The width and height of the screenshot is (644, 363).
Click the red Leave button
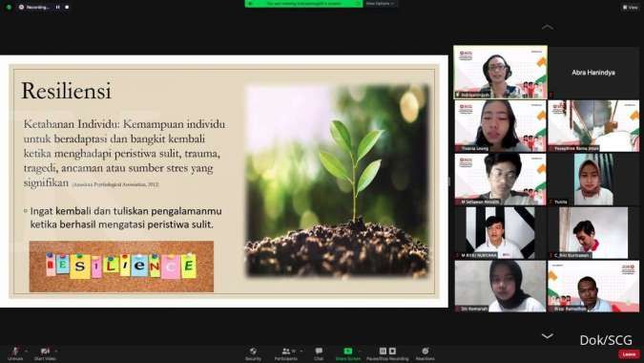click(629, 354)
